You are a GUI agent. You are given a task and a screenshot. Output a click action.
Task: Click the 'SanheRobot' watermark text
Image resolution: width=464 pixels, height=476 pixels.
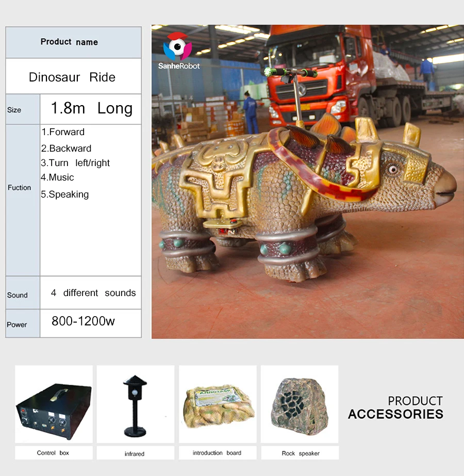click(x=179, y=66)
